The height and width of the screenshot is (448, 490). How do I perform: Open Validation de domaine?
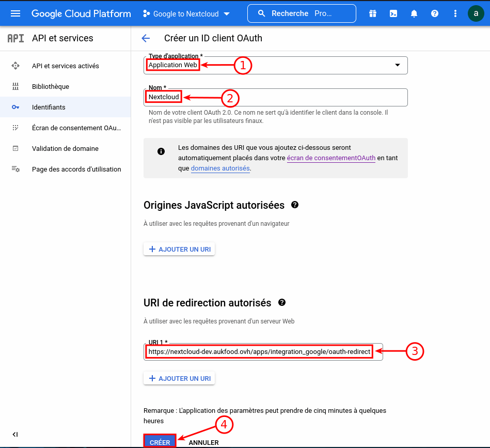point(65,148)
